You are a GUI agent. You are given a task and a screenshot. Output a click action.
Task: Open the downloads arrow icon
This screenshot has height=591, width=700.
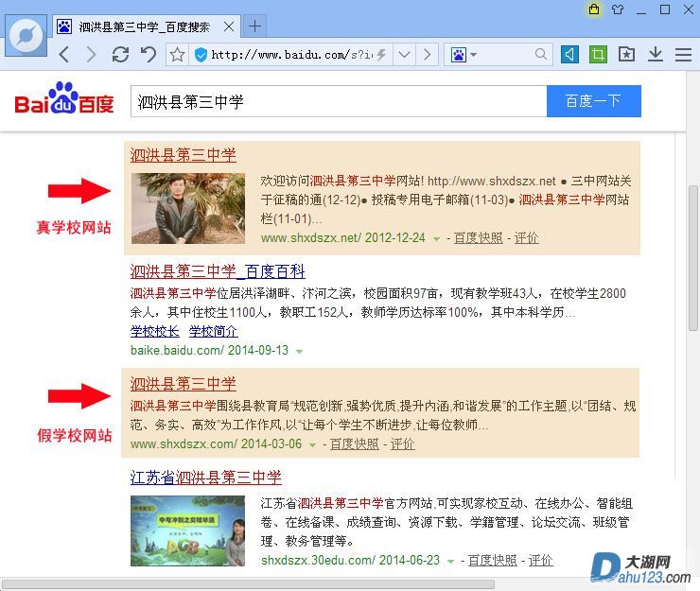tap(656, 55)
